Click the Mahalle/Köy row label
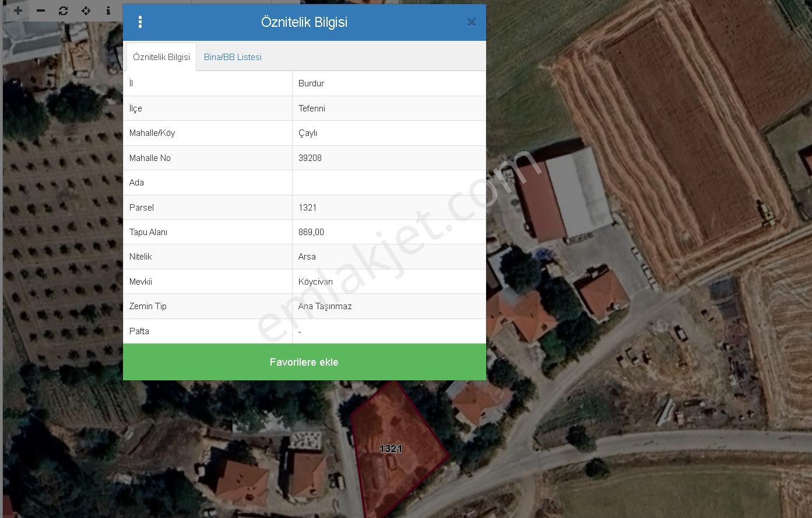The image size is (812, 518). point(152,133)
